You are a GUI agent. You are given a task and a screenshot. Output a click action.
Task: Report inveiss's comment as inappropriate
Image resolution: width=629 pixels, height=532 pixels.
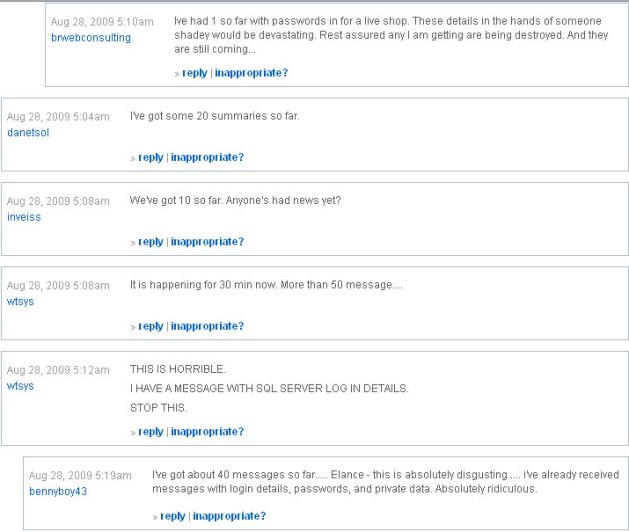pyautogui.click(x=207, y=242)
